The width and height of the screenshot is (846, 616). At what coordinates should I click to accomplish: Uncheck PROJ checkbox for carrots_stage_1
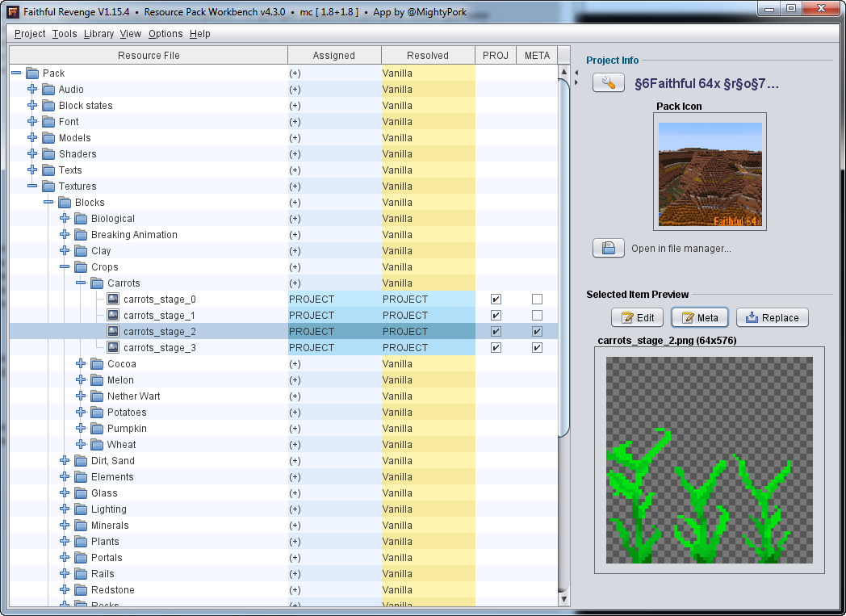tap(496, 316)
